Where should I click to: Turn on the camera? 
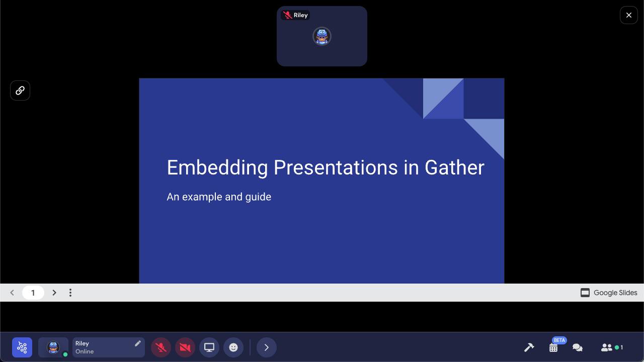pos(185,347)
